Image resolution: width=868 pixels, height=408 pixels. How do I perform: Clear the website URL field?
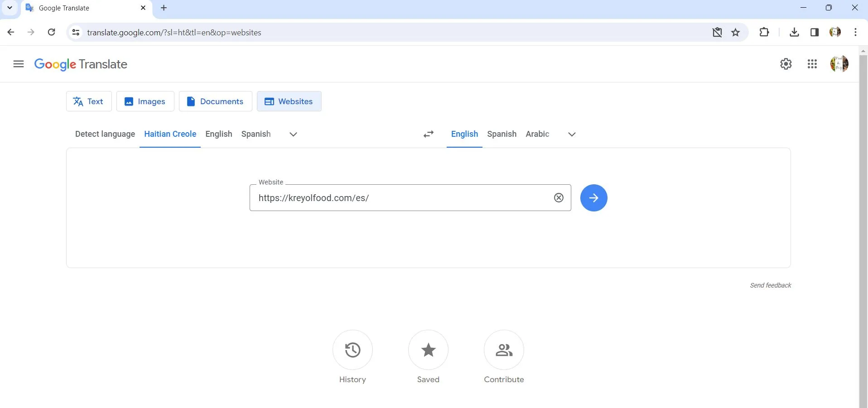click(x=559, y=197)
